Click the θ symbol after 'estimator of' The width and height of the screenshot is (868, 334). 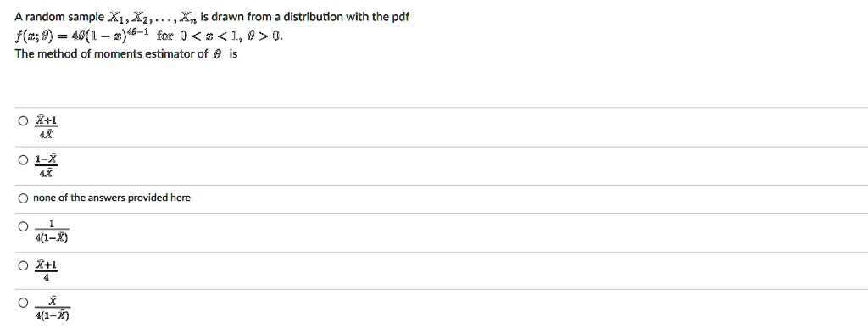pyautogui.click(x=219, y=54)
